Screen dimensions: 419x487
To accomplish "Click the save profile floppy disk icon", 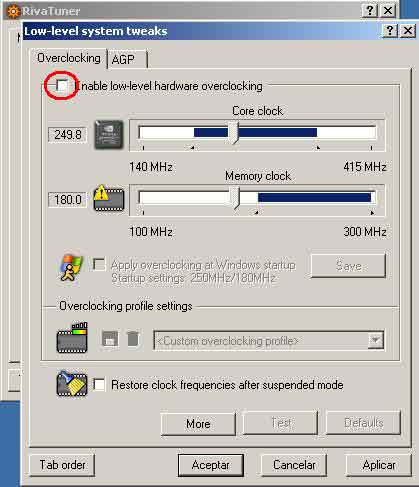I will point(110,339).
